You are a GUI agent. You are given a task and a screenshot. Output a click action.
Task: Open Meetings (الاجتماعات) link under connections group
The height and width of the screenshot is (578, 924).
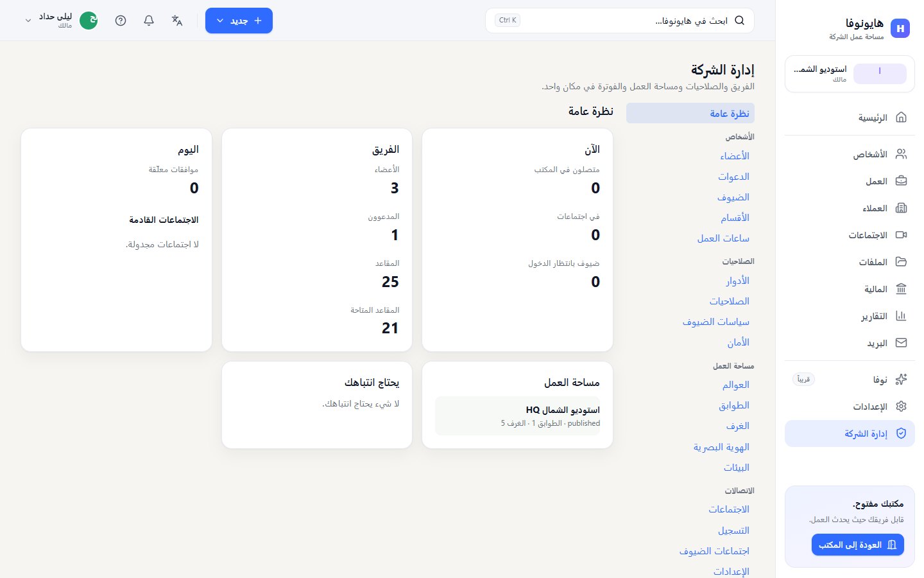(x=729, y=509)
